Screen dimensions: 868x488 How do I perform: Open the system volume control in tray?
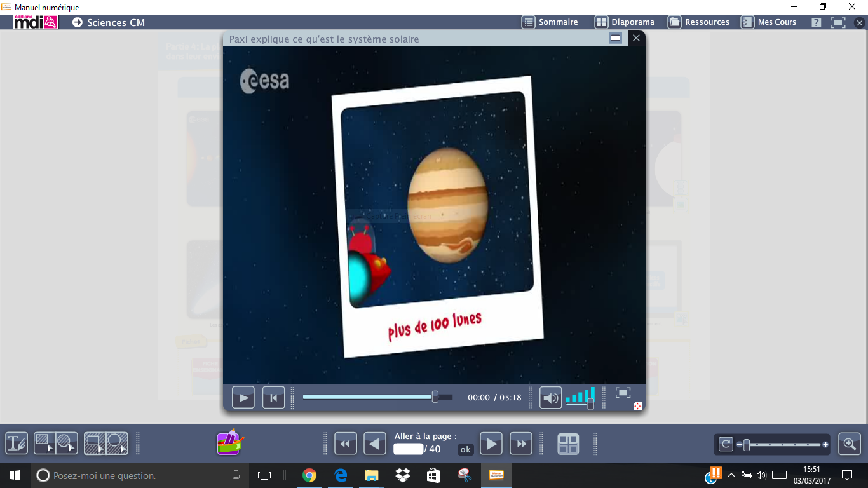tap(762, 475)
